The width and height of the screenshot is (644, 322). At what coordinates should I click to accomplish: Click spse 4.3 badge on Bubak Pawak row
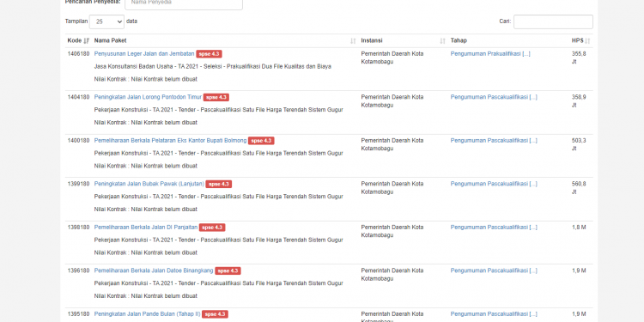point(219,184)
